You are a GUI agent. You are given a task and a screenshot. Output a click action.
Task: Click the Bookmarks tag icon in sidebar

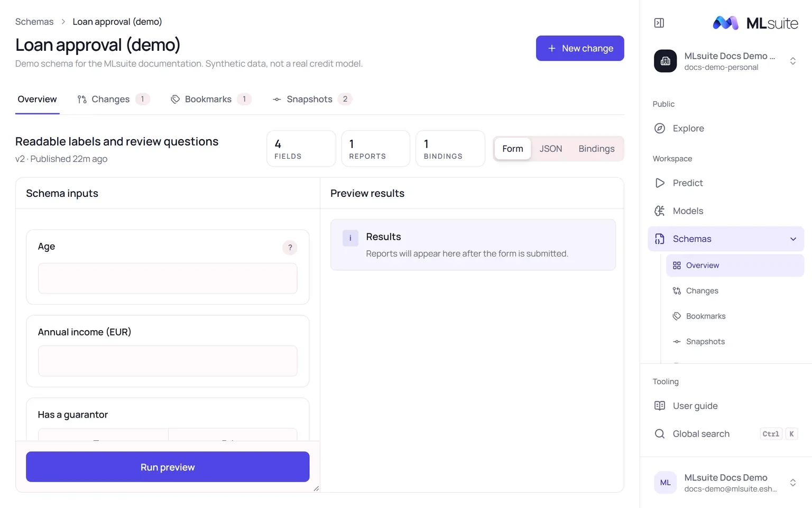tap(677, 316)
